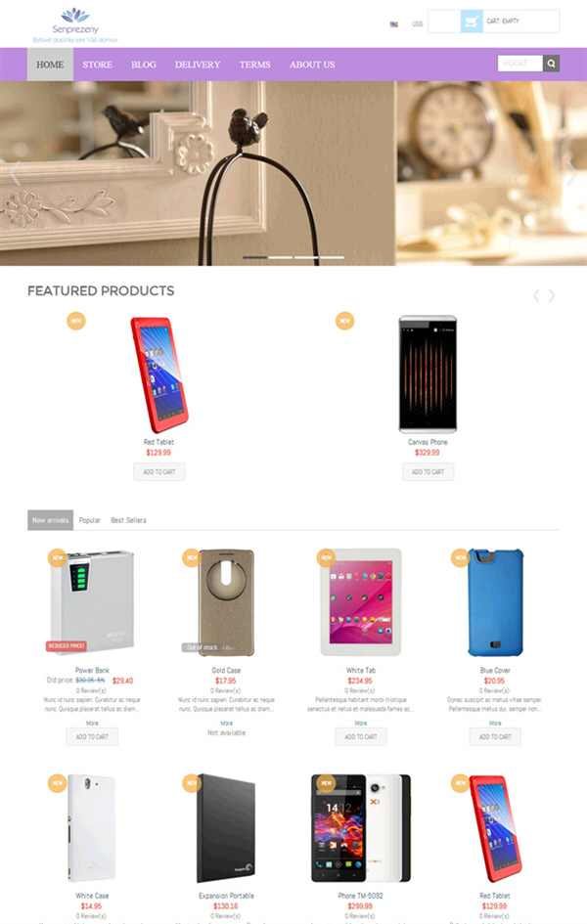Click the search magnifier icon
The image size is (587, 924).
click(551, 64)
